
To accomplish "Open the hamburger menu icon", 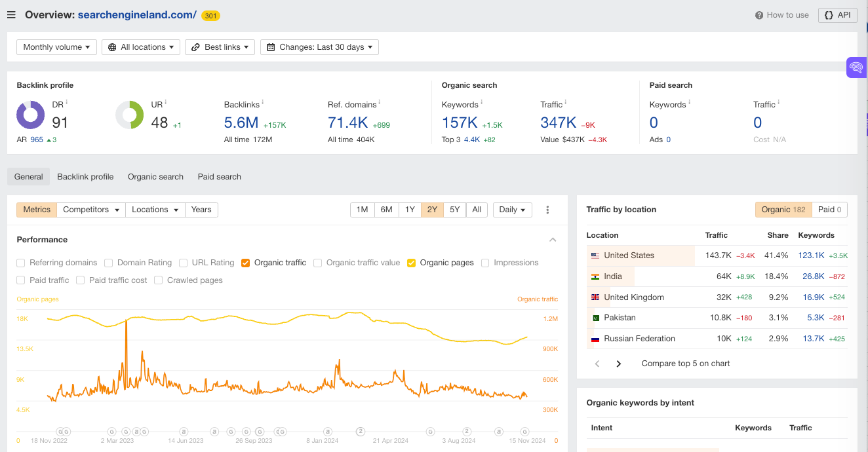I will tap(11, 15).
